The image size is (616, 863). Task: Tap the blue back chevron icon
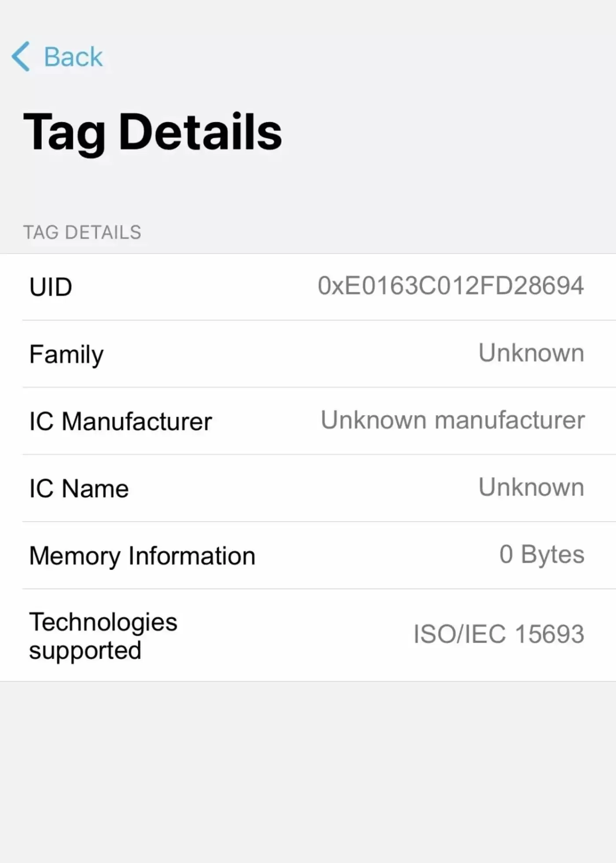coord(21,56)
